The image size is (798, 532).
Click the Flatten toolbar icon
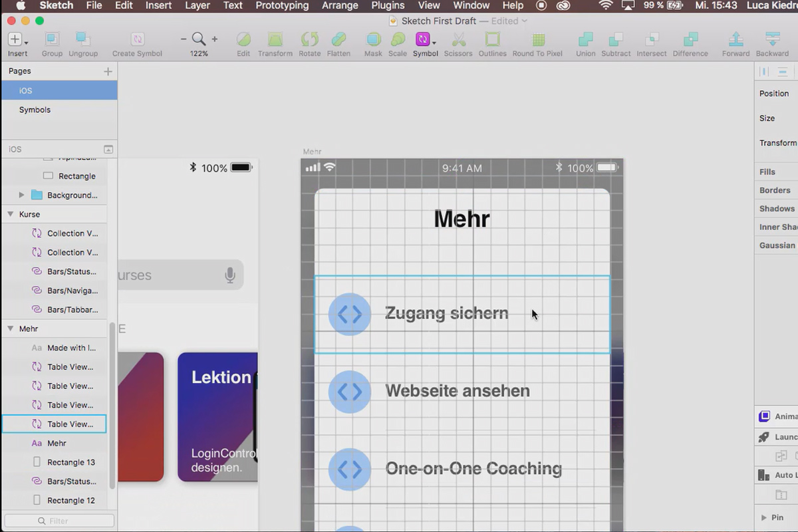coord(338,39)
